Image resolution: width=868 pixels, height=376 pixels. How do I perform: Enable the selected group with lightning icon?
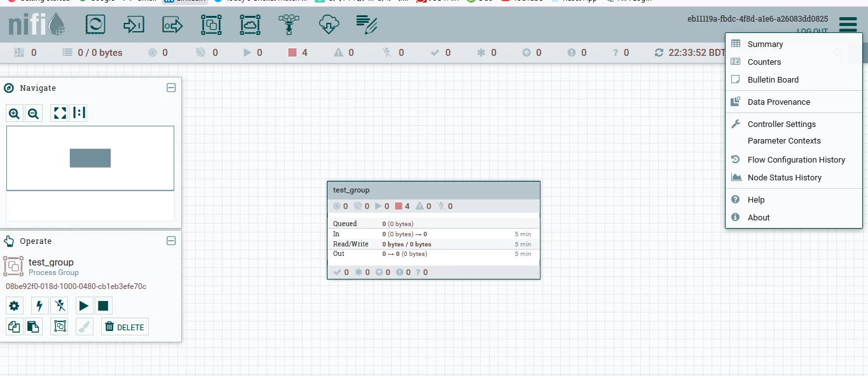pos(39,306)
